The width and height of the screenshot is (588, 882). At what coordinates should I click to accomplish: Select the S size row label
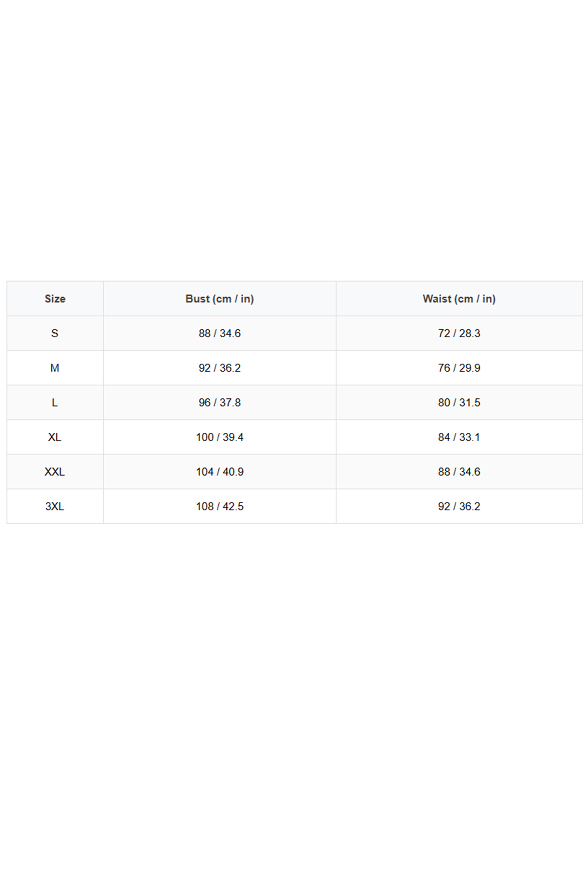point(55,333)
